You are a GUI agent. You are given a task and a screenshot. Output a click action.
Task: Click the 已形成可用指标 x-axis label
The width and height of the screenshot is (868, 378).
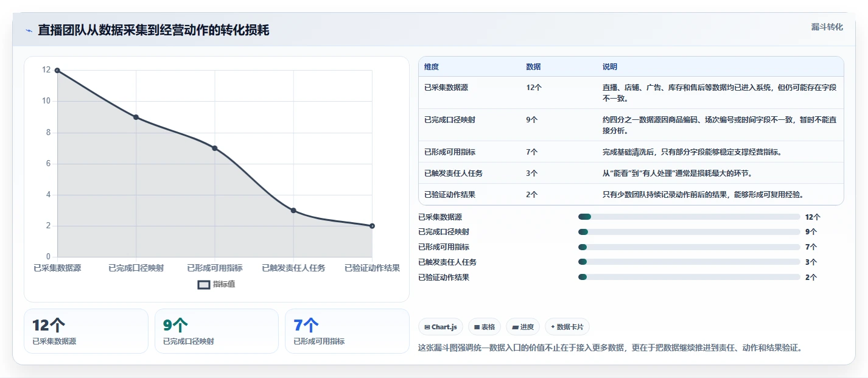coord(214,268)
